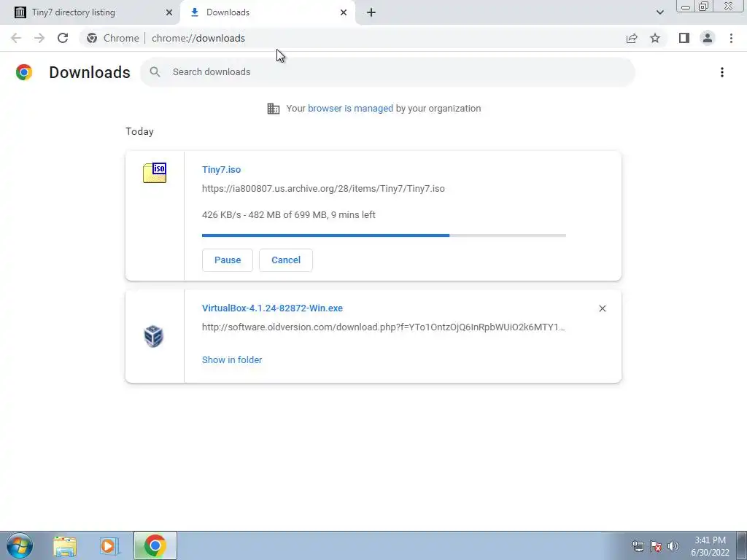Open a new tab with plus button
Viewport: 747px width, 560px height.
click(371, 12)
